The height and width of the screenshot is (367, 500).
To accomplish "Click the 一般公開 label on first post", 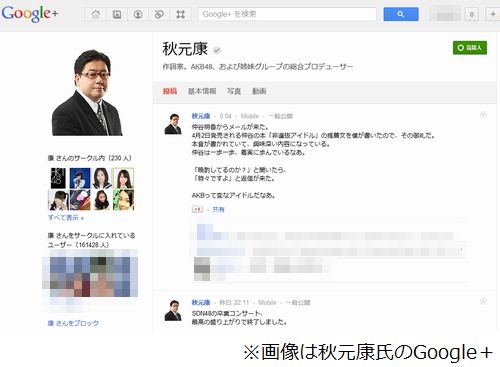I will (x=280, y=116).
